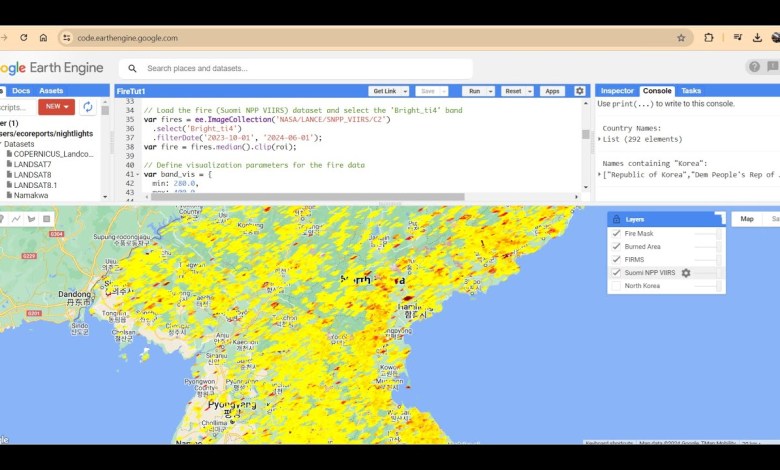Toggle Fire Mask layer visibility
The height and width of the screenshot is (470, 780).
coord(616,233)
